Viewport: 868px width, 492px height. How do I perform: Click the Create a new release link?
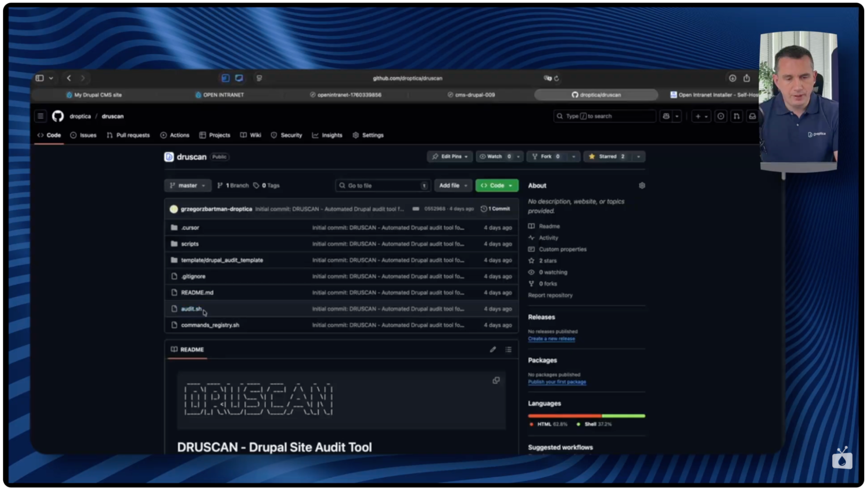tap(551, 339)
